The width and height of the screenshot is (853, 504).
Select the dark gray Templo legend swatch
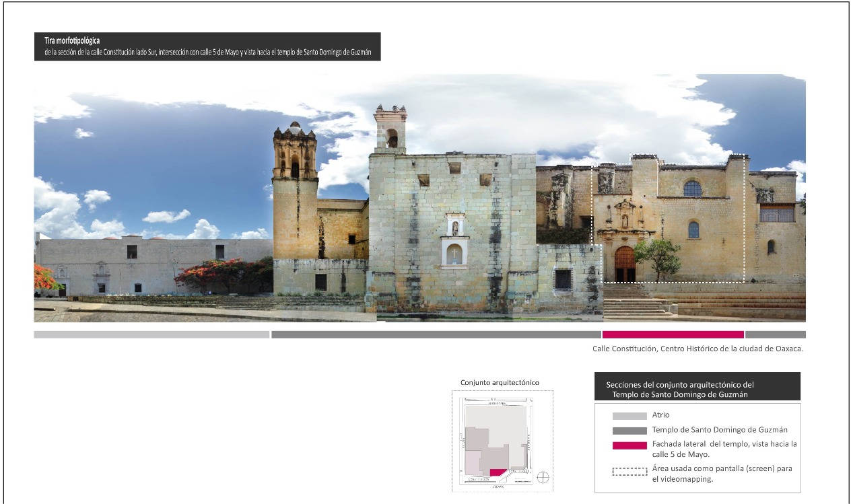[x=629, y=431]
